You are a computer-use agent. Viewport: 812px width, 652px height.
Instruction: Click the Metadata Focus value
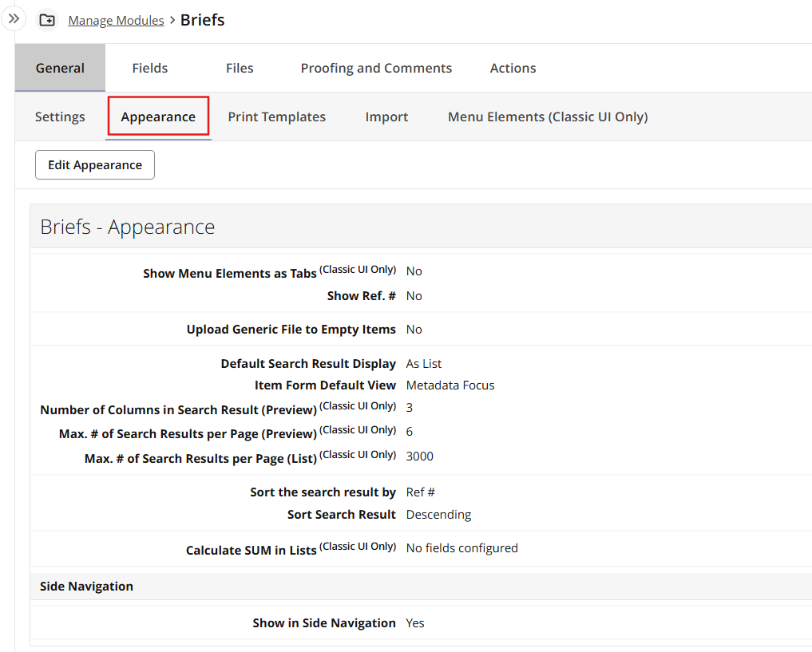tap(450, 385)
